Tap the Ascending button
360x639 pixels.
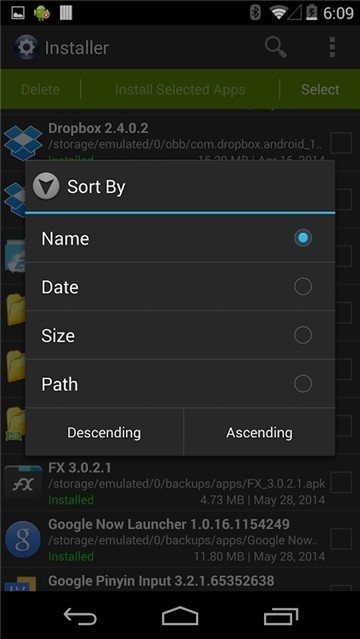(260, 432)
